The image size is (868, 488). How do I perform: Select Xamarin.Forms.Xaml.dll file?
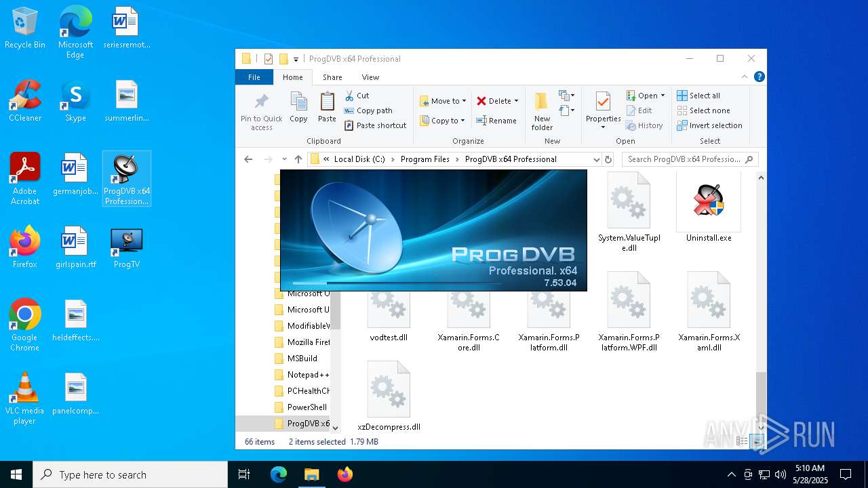(x=709, y=312)
